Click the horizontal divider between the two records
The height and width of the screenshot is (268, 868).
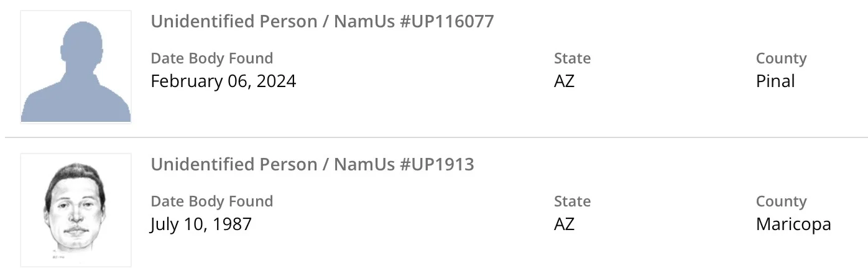pos(435,137)
